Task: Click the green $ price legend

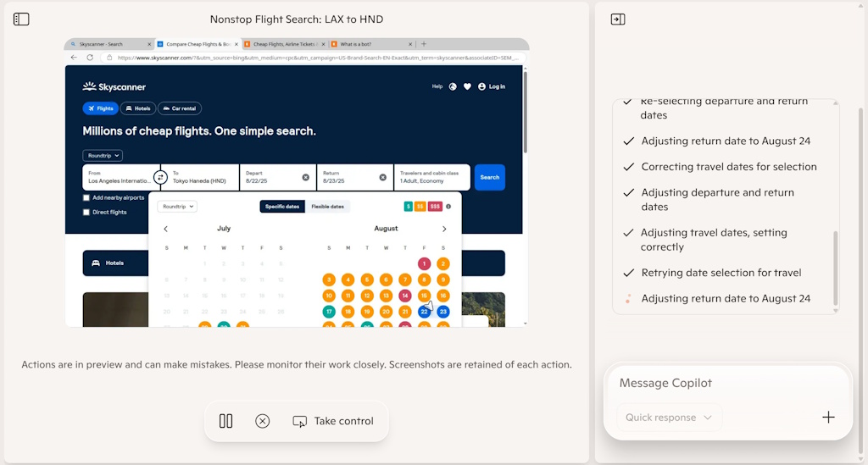Action: (408, 207)
